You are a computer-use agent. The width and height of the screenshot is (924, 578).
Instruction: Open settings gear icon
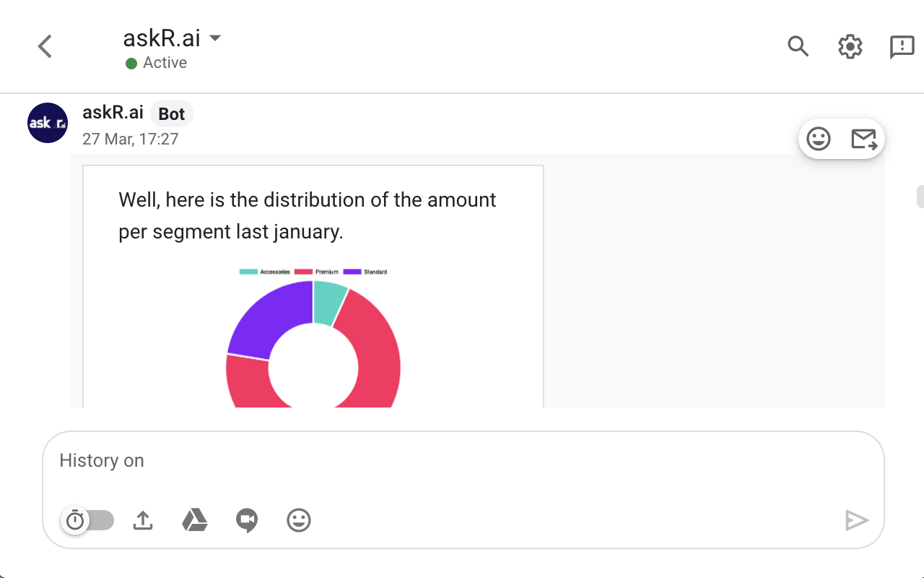point(850,47)
